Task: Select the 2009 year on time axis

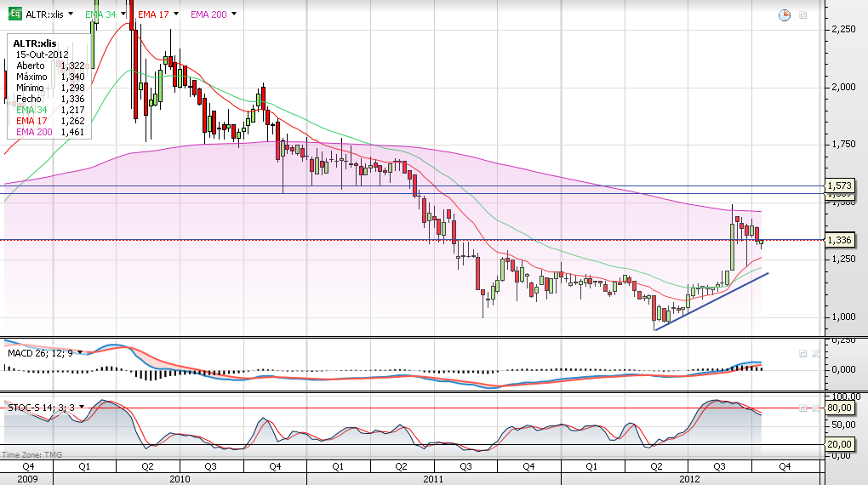Action: click(x=27, y=479)
